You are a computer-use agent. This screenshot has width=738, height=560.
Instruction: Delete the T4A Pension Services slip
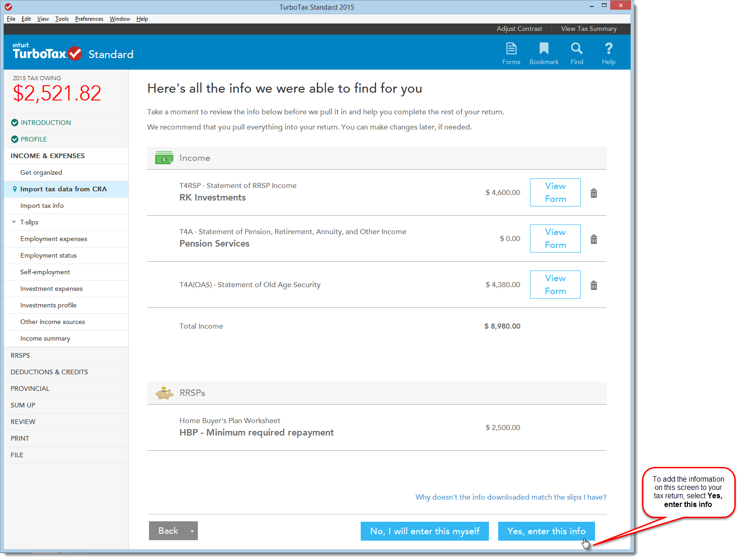(594, 239)
